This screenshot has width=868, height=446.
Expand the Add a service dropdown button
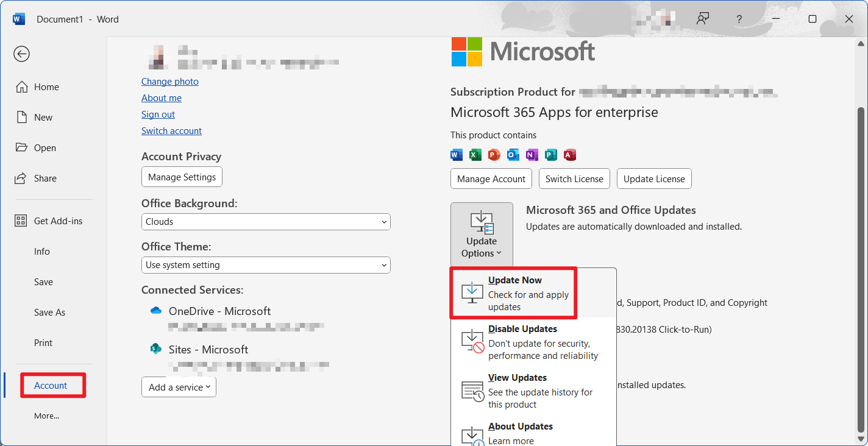point(179,387)
